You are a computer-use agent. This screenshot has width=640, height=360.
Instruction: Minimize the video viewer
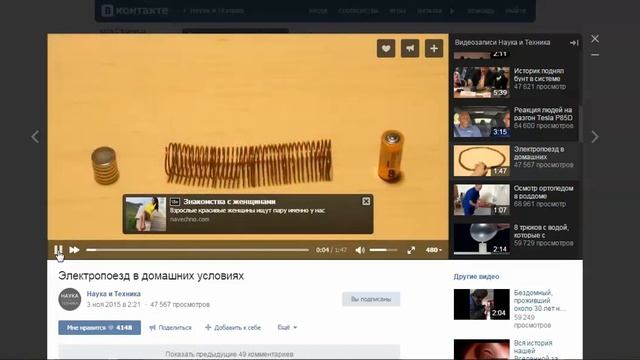pos(595,55)
